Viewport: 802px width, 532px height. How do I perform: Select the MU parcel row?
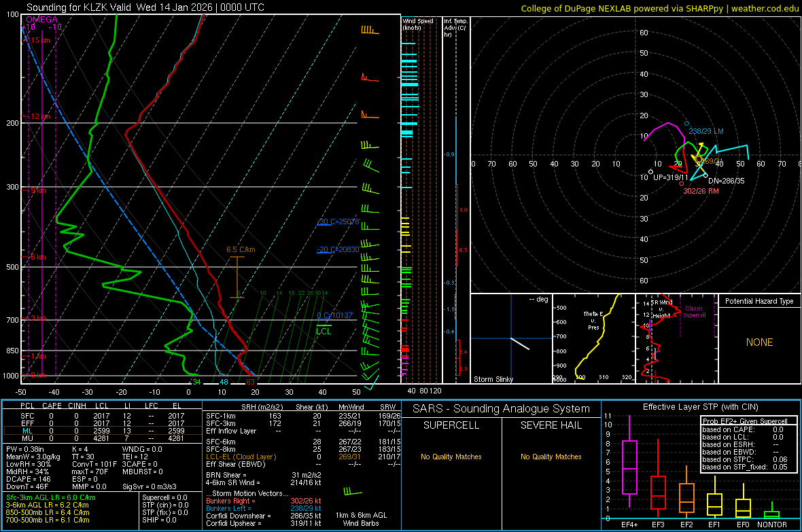click(x=103, y=438)
